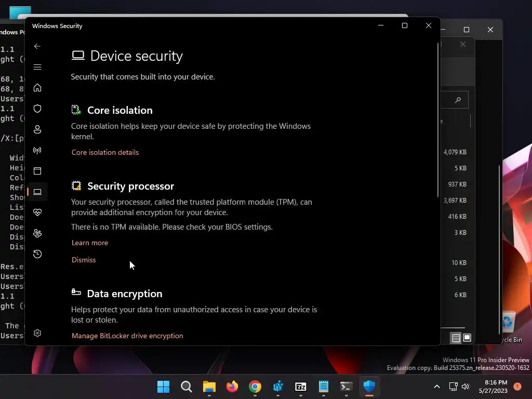The height and width of the screenshot is (399, 532).
Task: Open network status tray icon
Action: pos(453,387)
